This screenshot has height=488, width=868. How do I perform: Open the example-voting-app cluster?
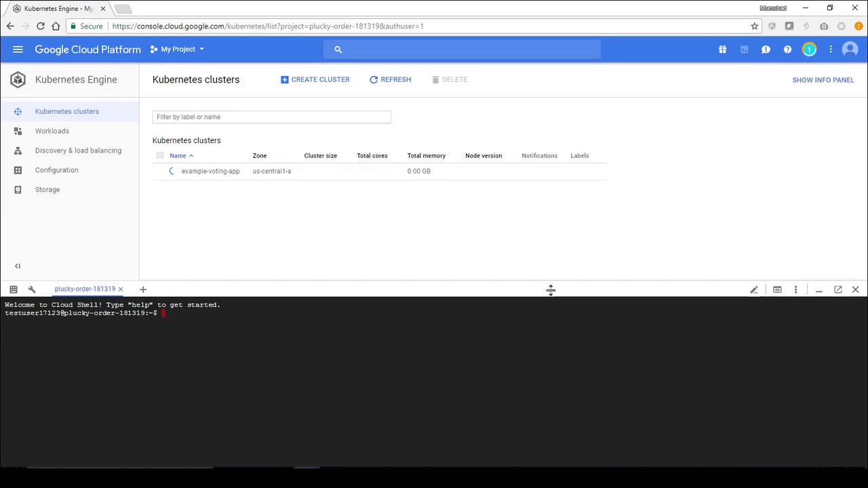pyautogui.click(x=210, y=171)
